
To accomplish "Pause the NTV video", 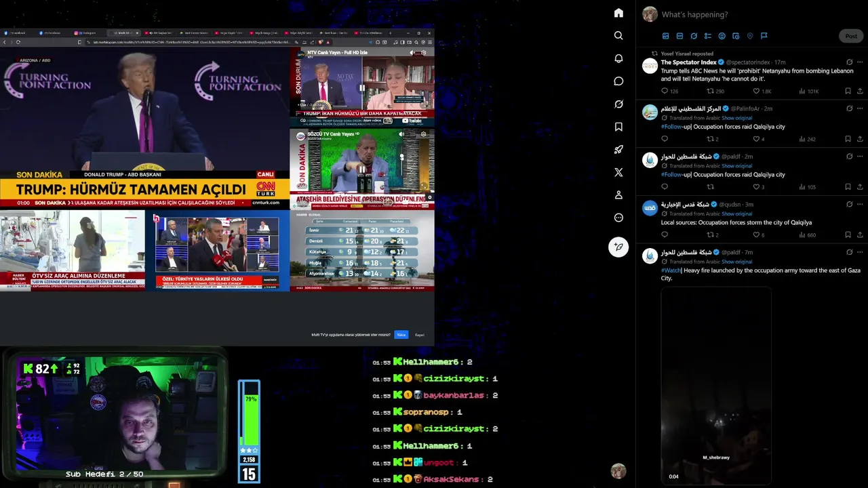I will [x=361, y=87].
